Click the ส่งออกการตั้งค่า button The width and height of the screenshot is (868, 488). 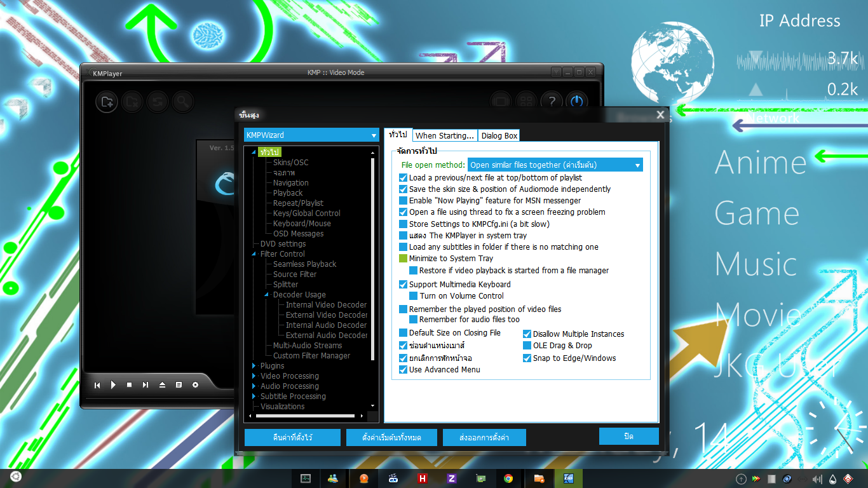pyautogui.click(x=484, y=438)
